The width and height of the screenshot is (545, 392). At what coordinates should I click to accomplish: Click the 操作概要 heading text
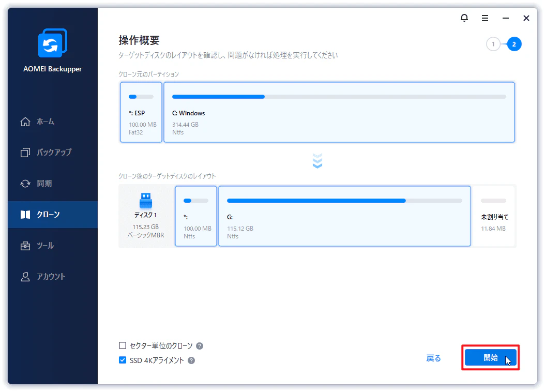139,40
